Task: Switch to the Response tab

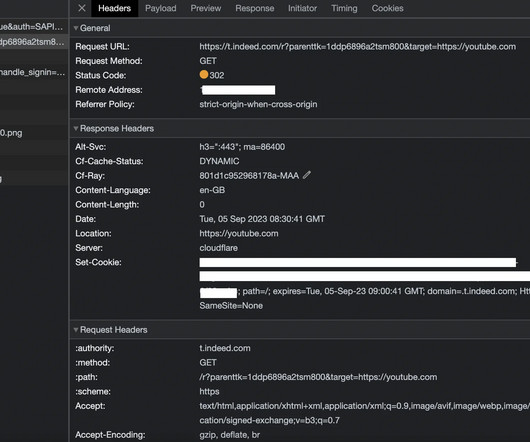Action: 255,8
